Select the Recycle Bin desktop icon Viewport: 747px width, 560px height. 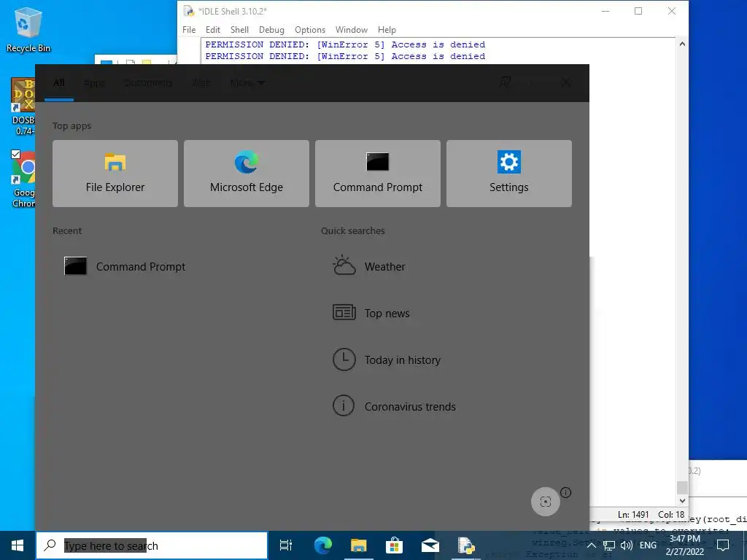(28, 29)
